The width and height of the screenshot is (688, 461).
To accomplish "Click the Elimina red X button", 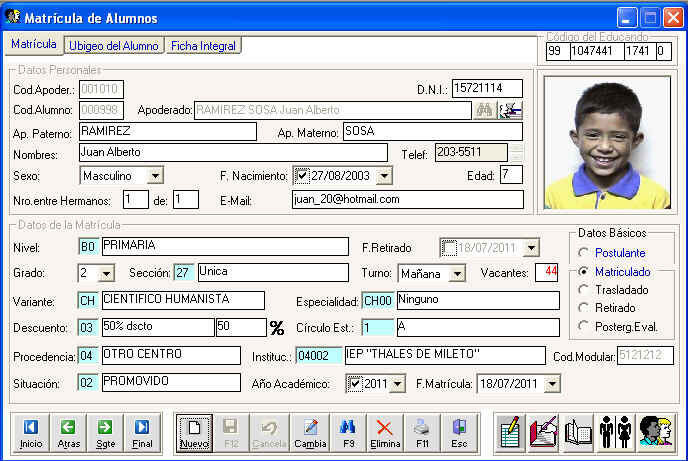I will pos(383,432).
